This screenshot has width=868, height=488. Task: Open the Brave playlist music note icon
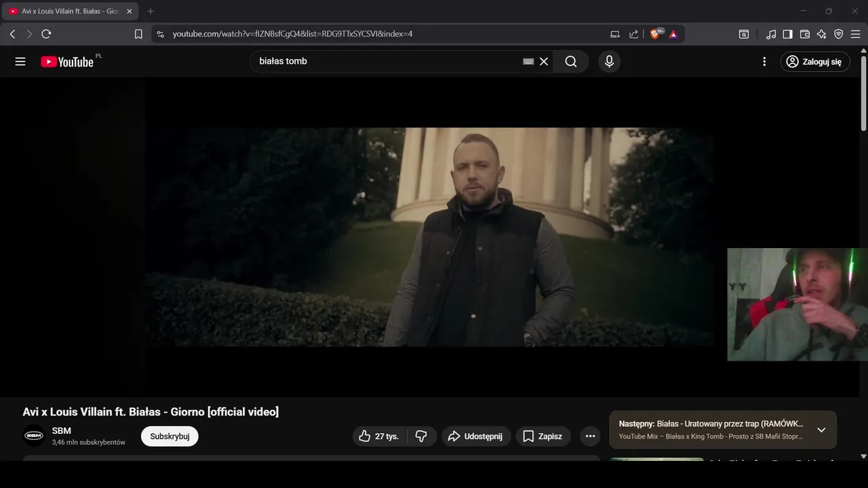point(771,34)
